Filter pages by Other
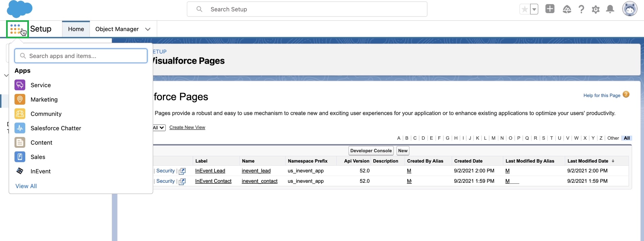Image resolution: width=644 pixels, height=241 pixels. [x=613, y=138]
